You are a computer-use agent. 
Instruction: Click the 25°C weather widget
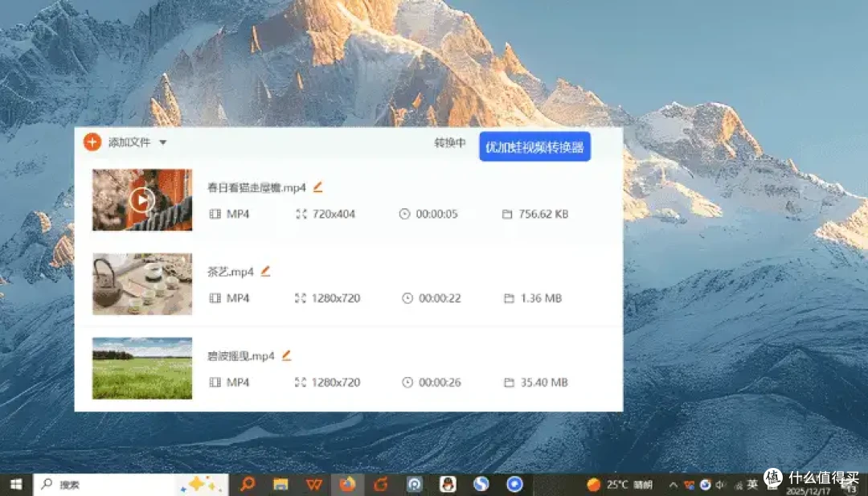pyautogui.click(x=620, y=485)
